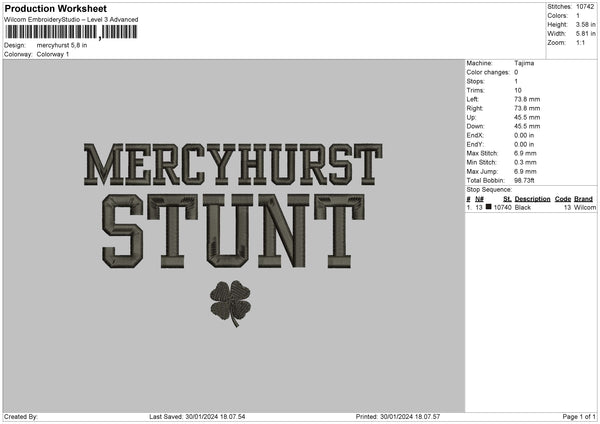Click the 'Stitches:' label

point(559,7)
